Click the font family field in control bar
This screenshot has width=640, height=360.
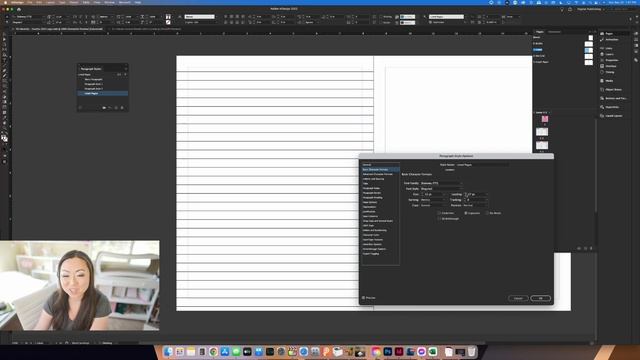coord(29,17)
